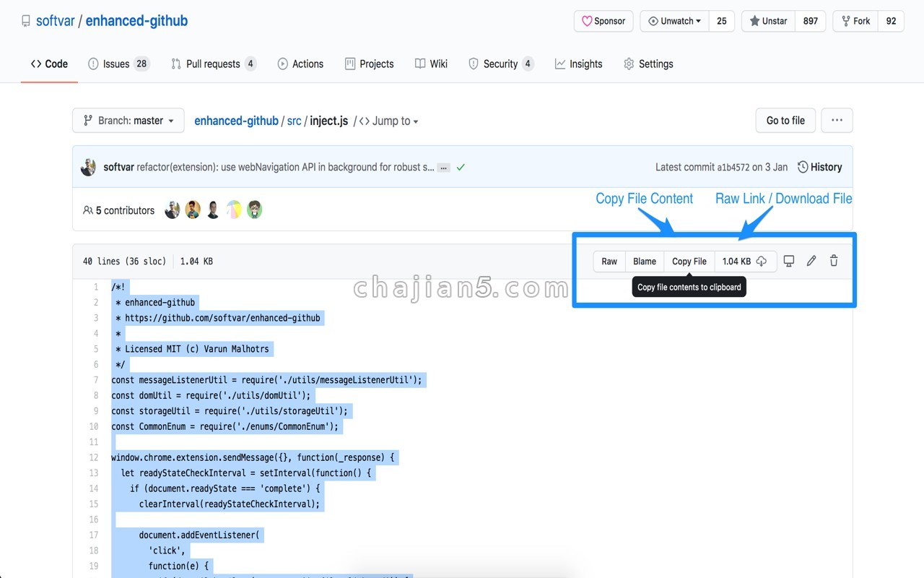
Task: Click the fifth contributor avatar
Action: (x=254, y=210)
